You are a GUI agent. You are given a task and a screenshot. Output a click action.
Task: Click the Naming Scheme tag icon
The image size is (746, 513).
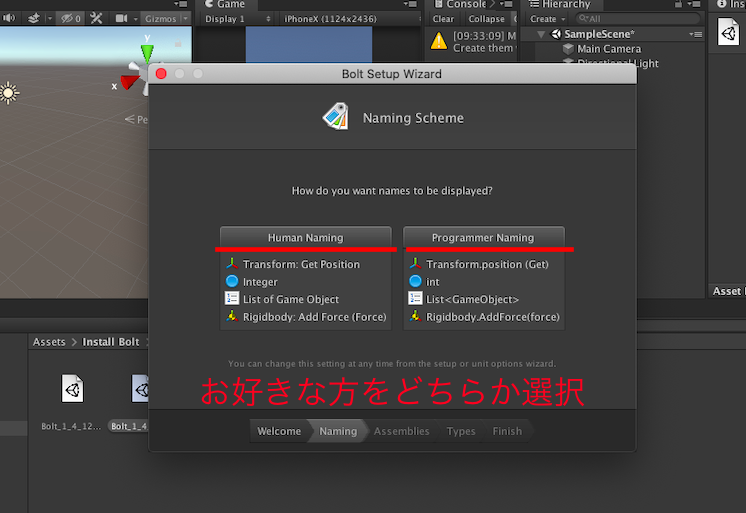[x=336, y=117]
